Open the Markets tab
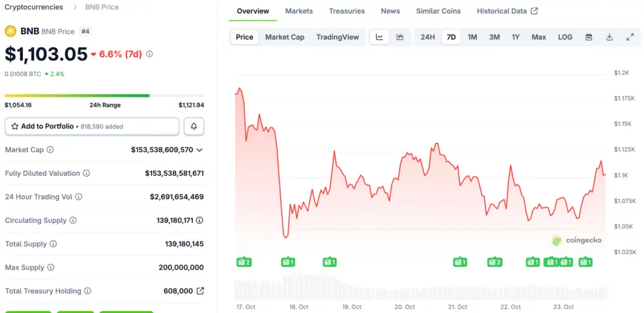644x313 pixels. [x=299, y=11]
